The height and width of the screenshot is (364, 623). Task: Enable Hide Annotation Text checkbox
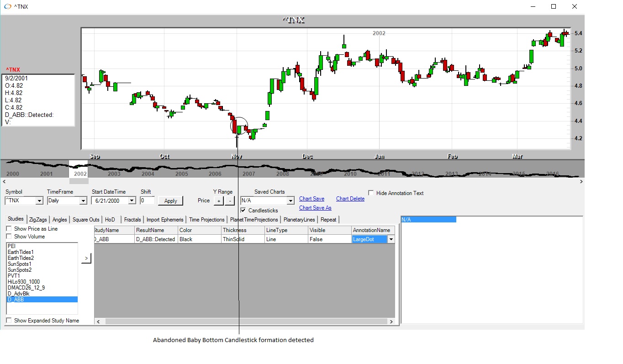[371, 193]
